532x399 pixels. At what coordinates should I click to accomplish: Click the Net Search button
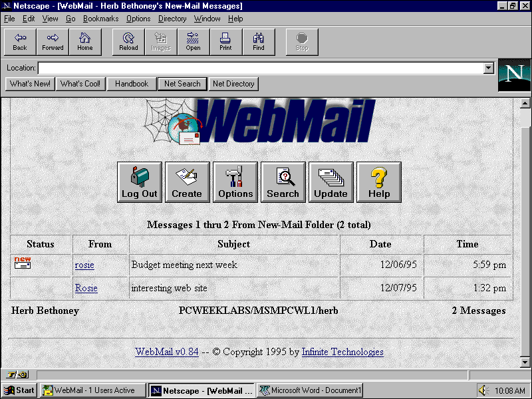[182, 84]
